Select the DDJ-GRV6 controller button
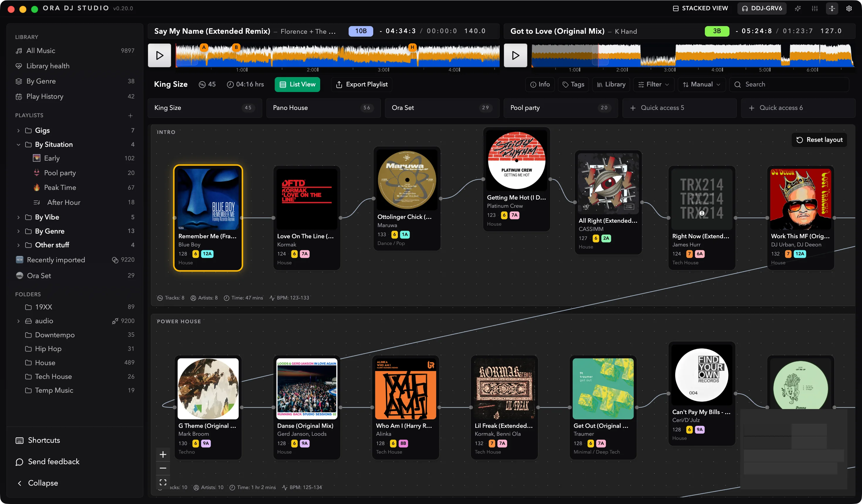Viewport: 862px width, 504px height. pyautogui.click(x=762, y=8)
